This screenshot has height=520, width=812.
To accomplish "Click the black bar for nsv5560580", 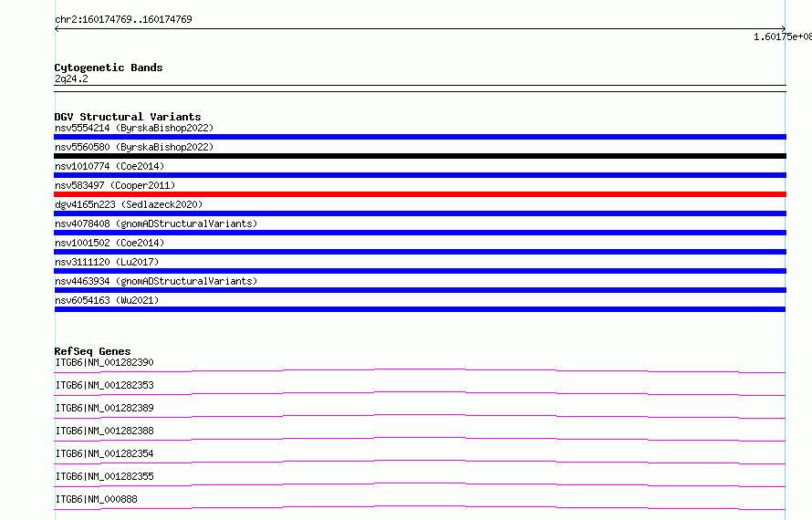I will coord(420,156).
